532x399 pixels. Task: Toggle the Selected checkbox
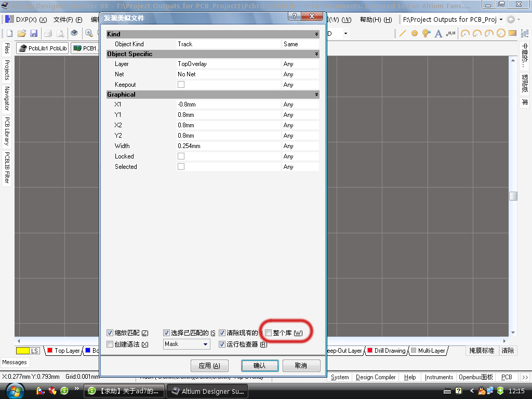pyautogui.click(x=181, y=167)
